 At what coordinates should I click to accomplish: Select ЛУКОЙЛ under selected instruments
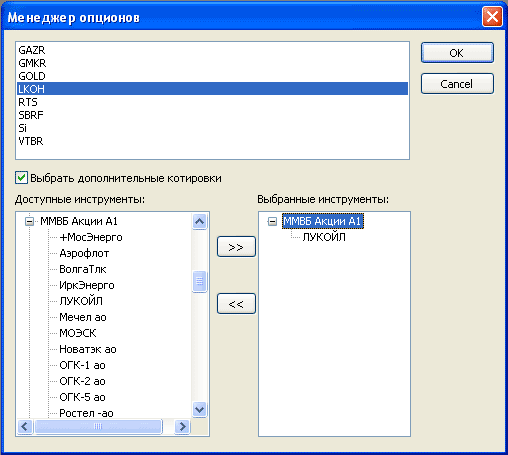[324, 237]
